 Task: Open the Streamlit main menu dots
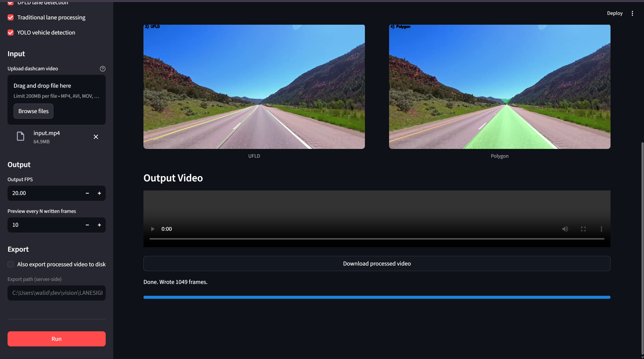coord(632,13)
